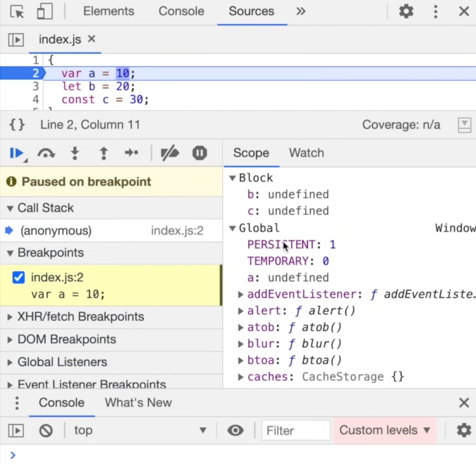This screenshot has height=464, width=476.
Task: Toggle the device toolbar icon
Action: coord(44,11)
